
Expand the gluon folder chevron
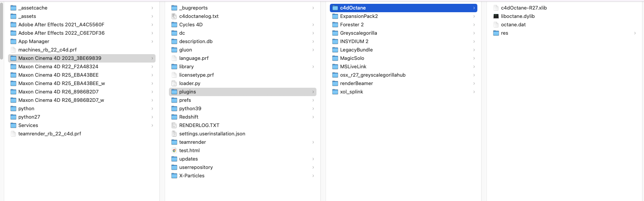pyautogui.click(x=313, y=50)
